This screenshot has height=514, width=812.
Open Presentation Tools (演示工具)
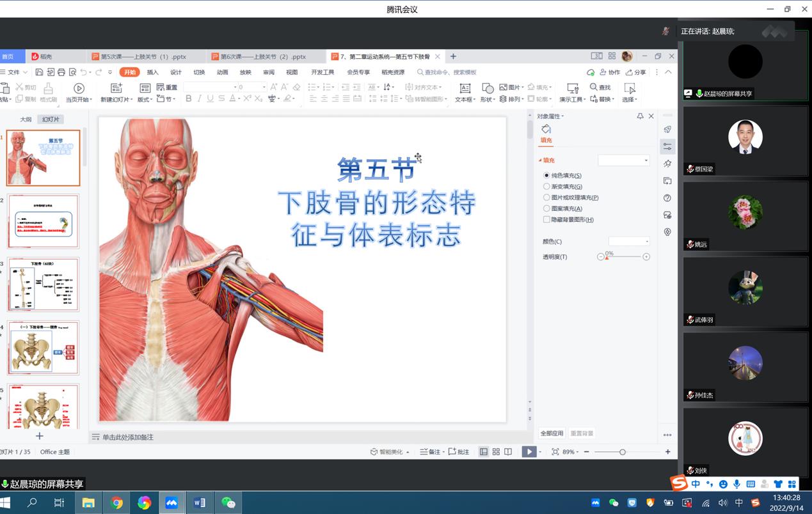pos(572,92)
